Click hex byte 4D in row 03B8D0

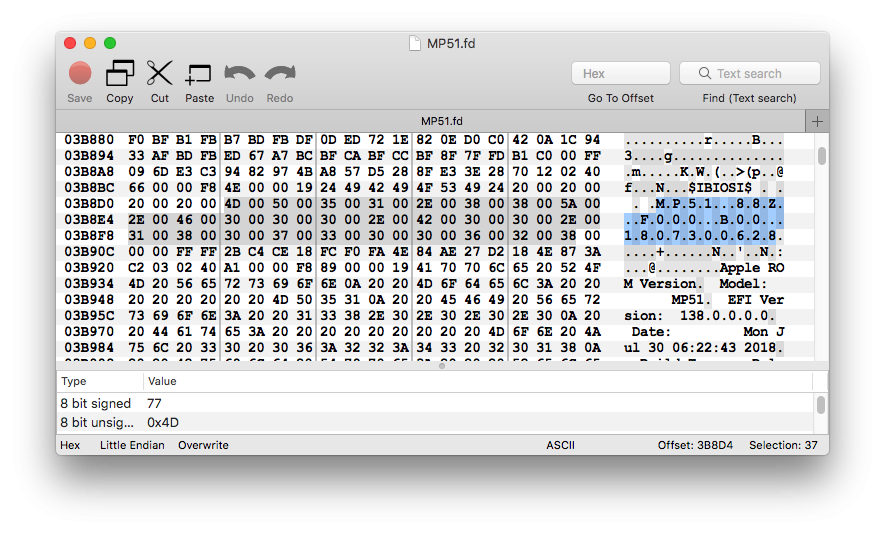tap(232, 204)
